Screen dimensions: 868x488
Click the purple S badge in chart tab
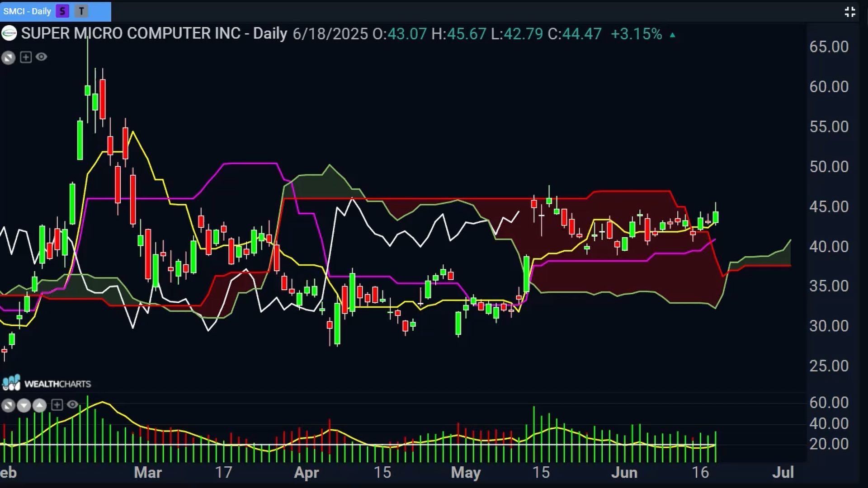(x=62, y=11)
